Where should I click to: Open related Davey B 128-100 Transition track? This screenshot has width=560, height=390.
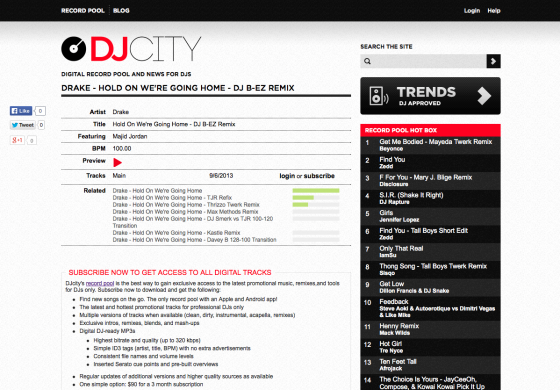point(194,240)
